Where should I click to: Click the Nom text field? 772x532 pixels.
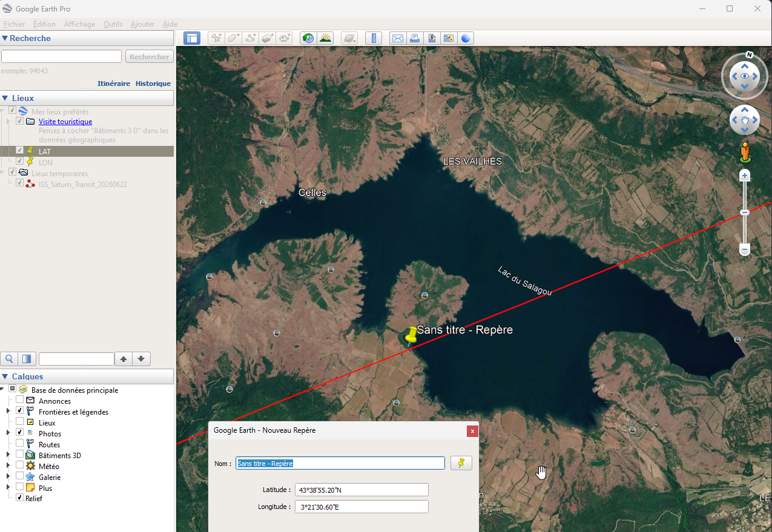coord(340,463)
